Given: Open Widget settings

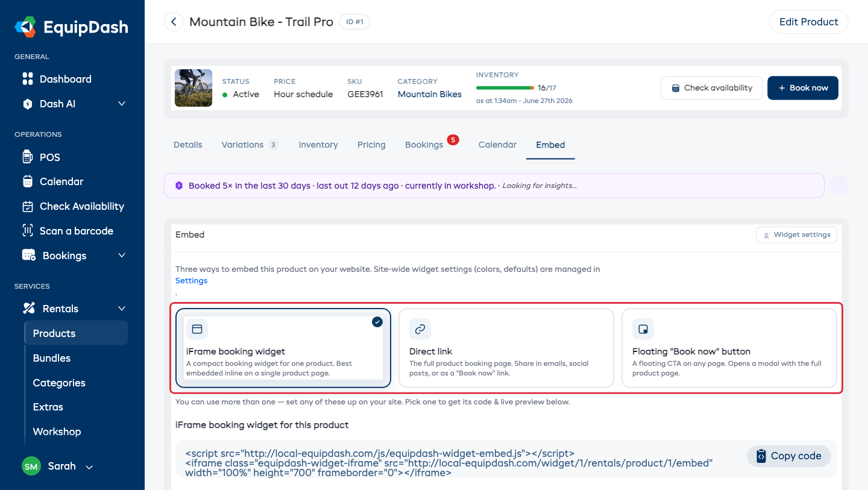Looking at the screenshot, I should click(797, 235).
